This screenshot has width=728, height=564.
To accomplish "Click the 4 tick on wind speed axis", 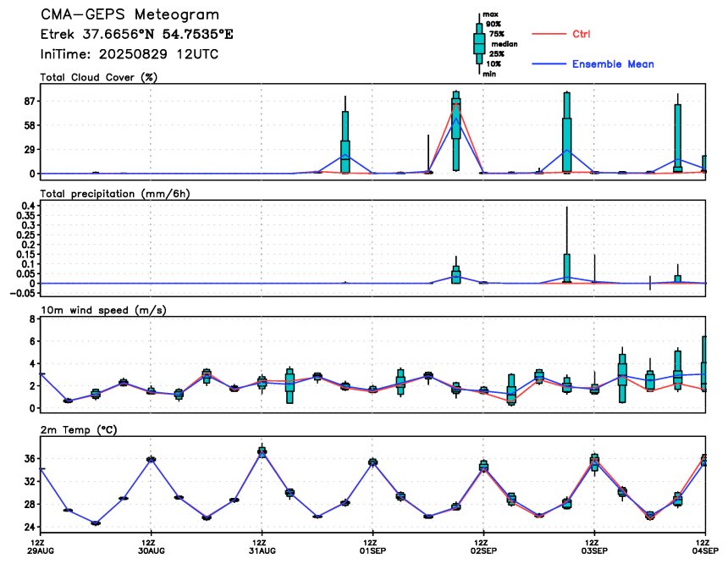I will tap(32, 363).
